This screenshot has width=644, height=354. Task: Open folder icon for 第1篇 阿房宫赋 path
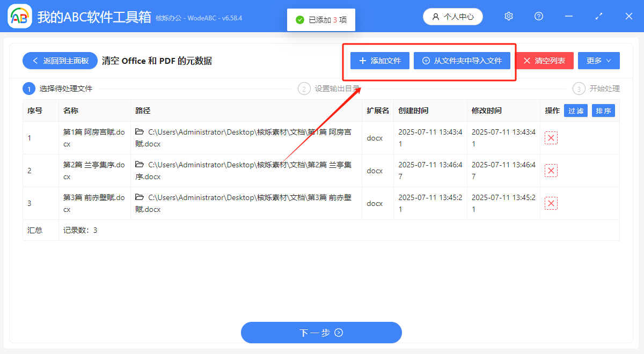pyautogui.click(x=140, y=132)
